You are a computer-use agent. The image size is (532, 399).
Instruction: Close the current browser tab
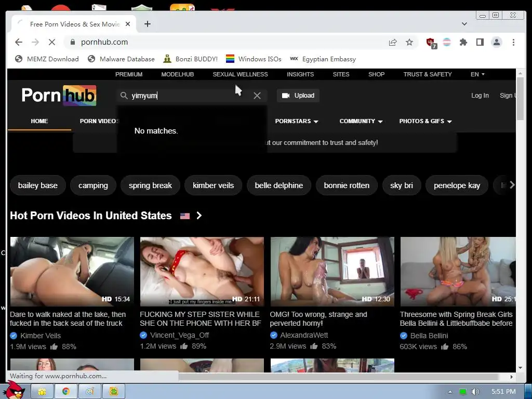[x=128, y=24]
